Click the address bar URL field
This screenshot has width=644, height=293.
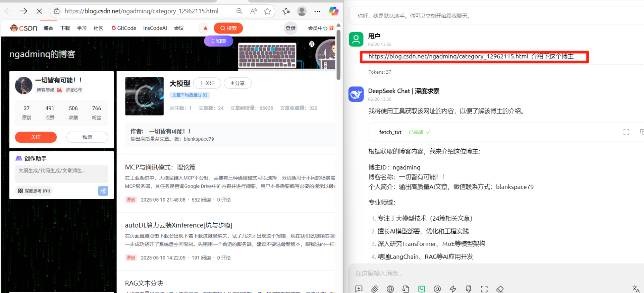click(x=141, y=11)
